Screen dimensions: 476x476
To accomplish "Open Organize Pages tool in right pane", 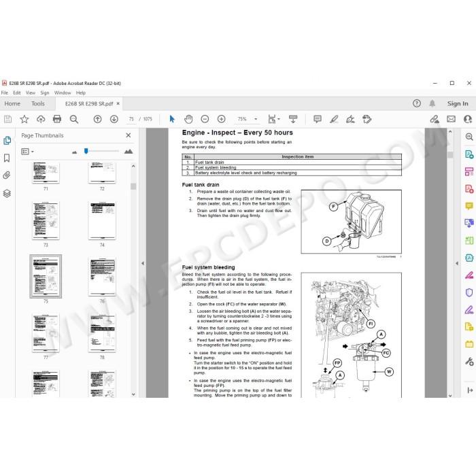I will tap(469, 171).
